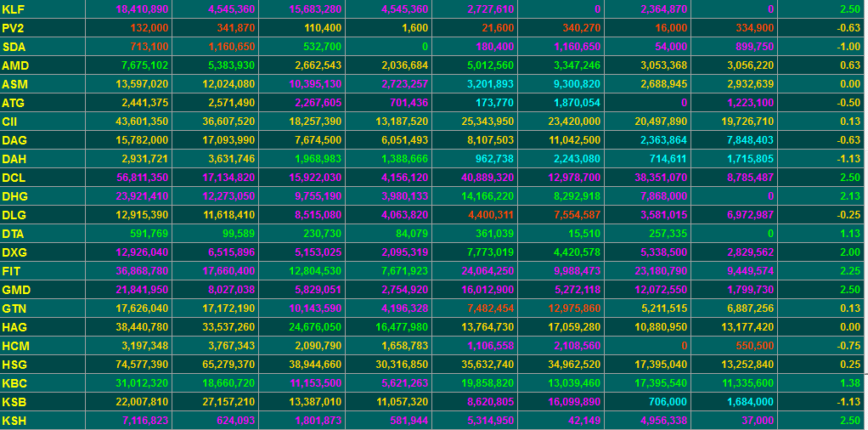Select the -1.00 change value for SDA
The image size is (868, 430).
click(x=848, y=47)
